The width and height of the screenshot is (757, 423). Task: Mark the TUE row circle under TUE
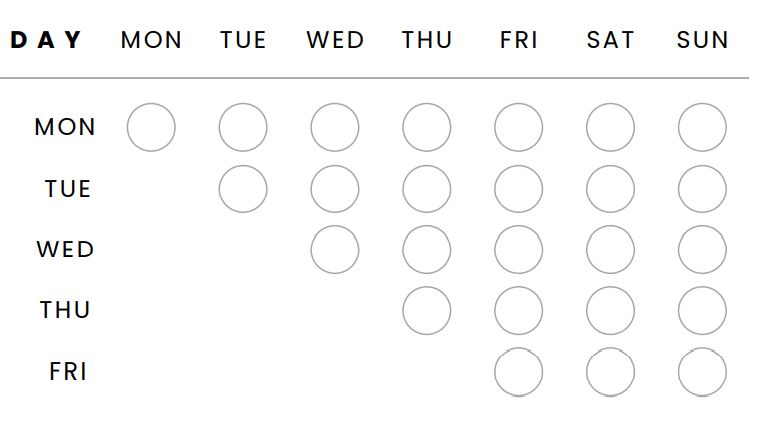[x=243, y=189]
